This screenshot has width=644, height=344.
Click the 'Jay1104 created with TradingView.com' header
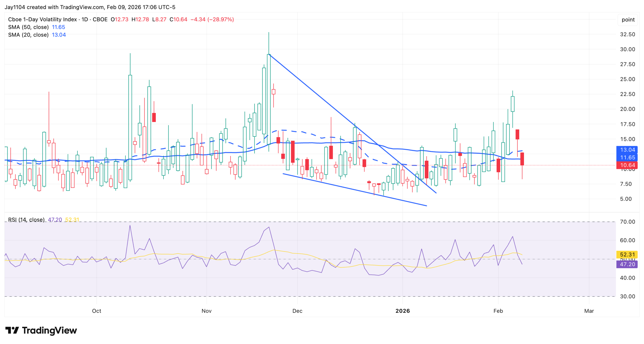pos(54,7)
